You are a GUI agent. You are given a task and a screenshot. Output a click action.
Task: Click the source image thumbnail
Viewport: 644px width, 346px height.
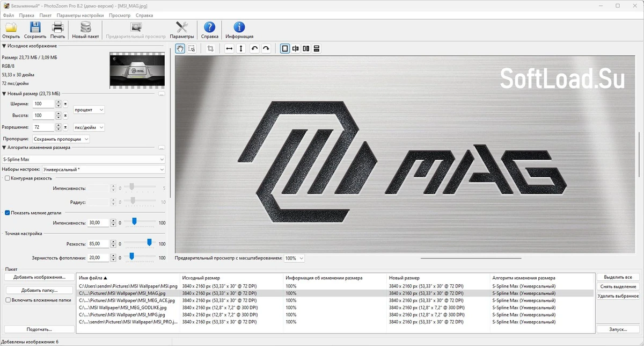coord(136,70)
